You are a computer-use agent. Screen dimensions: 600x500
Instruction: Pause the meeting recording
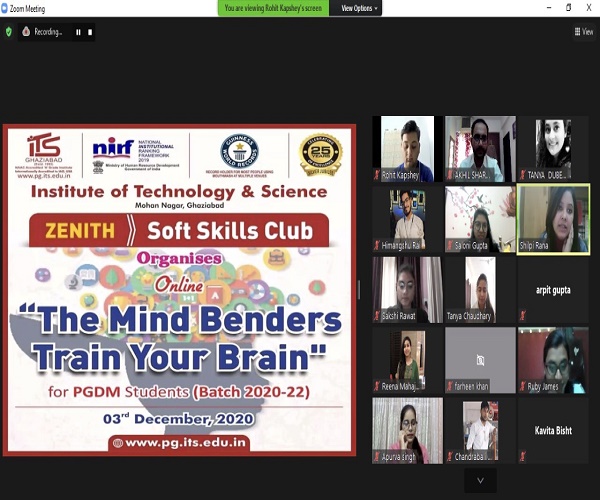point(78,33)
